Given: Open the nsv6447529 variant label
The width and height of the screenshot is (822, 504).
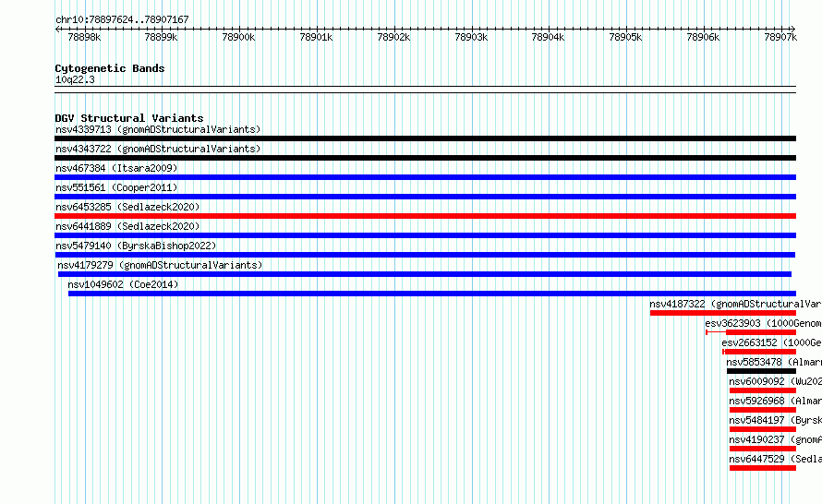Looking at the screenshot, I should click(x=775, y=459).
